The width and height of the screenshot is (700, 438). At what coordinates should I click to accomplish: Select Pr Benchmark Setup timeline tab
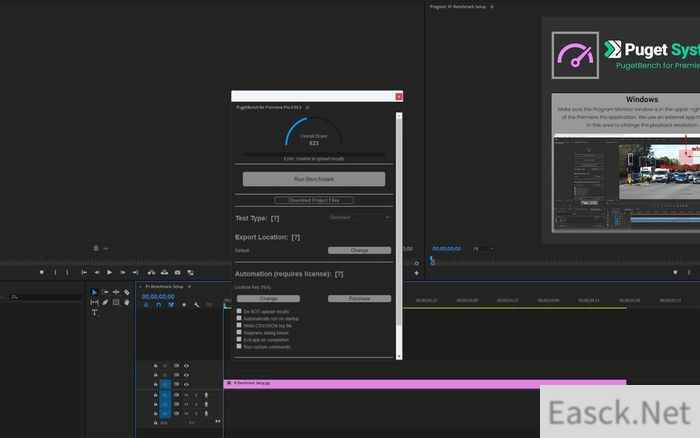click(x=164, y=286)
